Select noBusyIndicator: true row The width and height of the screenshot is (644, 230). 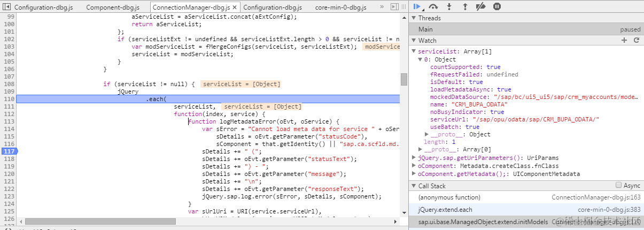(x=467, y=112)
